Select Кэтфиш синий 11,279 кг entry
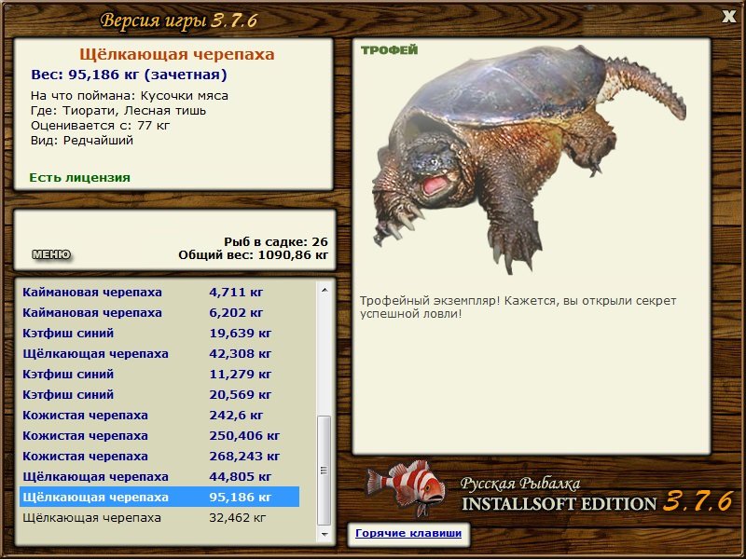The image size is (746, 560). [x=159, y=375]
